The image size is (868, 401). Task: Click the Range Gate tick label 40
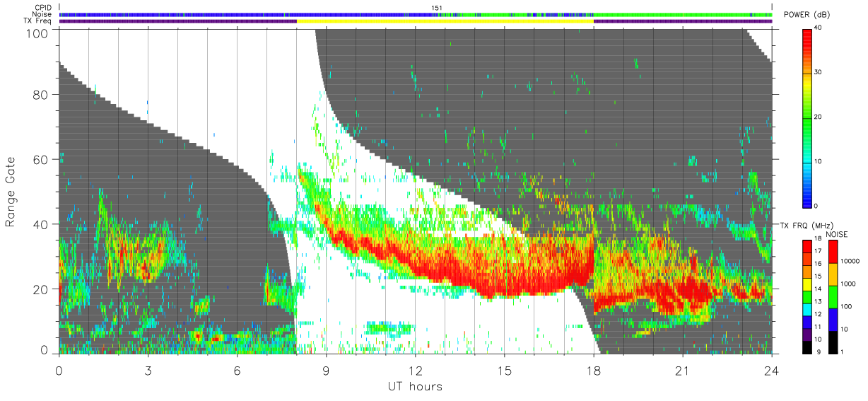[x=42, y=224]
